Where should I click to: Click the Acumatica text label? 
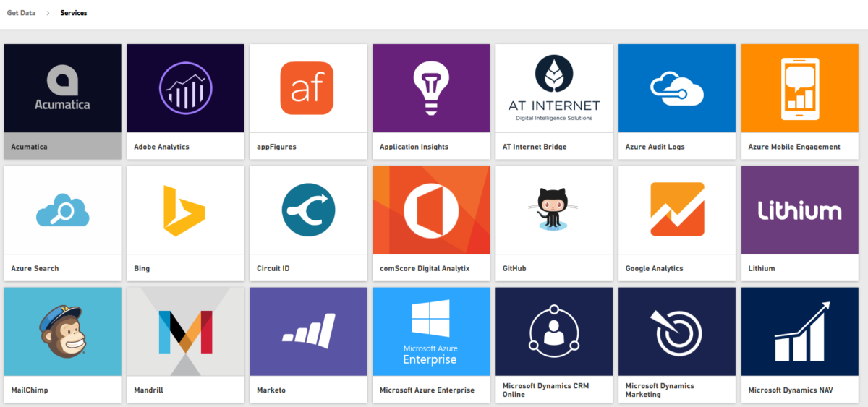pyautogui.click(x=29, y=147)
